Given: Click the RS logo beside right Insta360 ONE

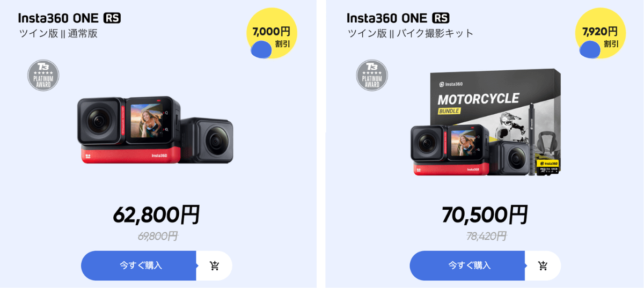Looking at the screenshot, I should point(441,18).
